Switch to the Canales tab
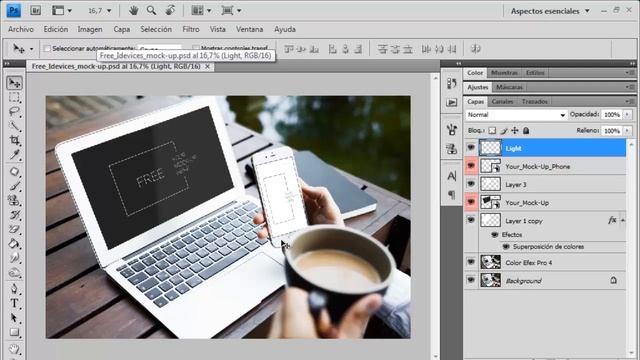The image size is (640, 360). click(x=502, y=101)
